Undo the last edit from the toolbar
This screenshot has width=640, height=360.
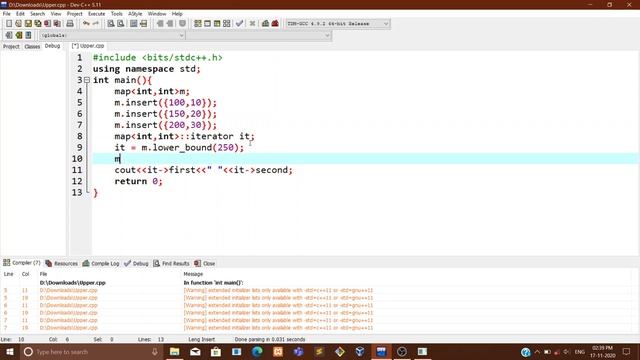pos(86,24)
